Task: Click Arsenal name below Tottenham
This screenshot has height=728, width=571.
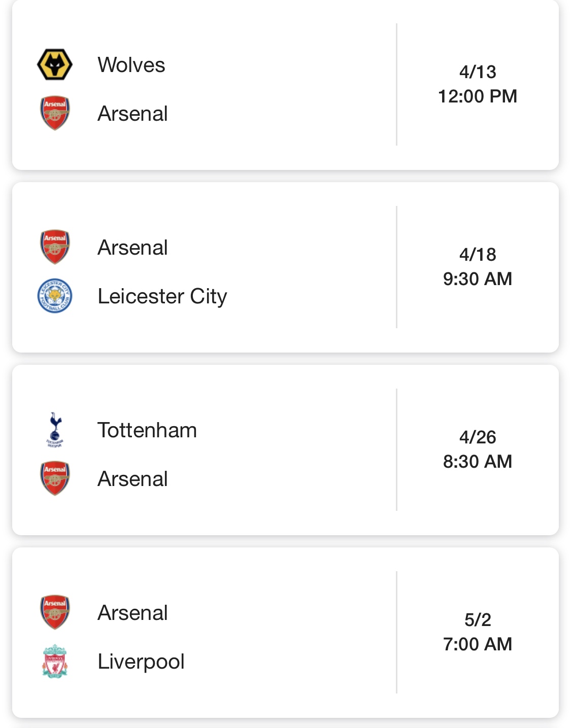Action: [x=132, y=479]
